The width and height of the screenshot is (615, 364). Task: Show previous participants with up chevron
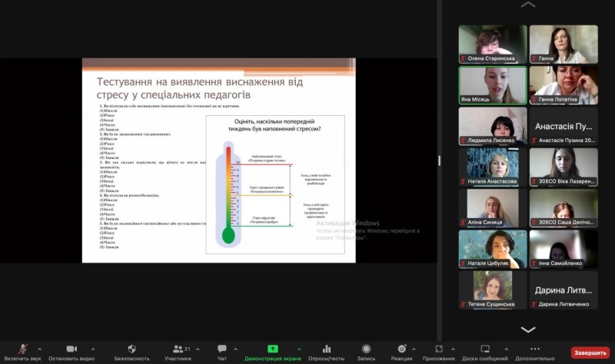528,5
